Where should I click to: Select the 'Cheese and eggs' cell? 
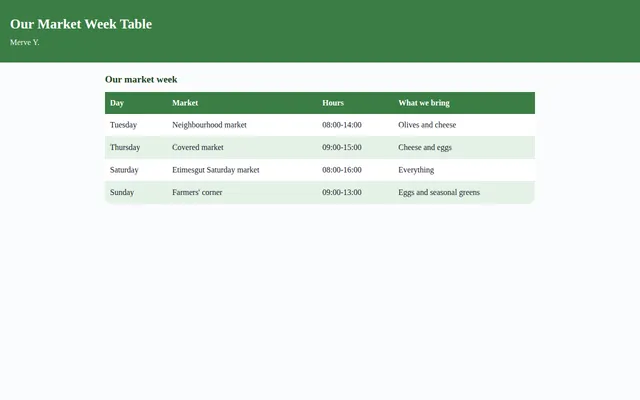click(464, 147)
